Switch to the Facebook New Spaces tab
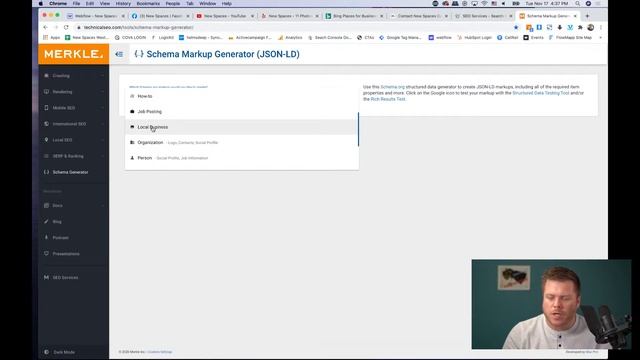Viewport: 640px width, 360px height. tap(161, 16)
